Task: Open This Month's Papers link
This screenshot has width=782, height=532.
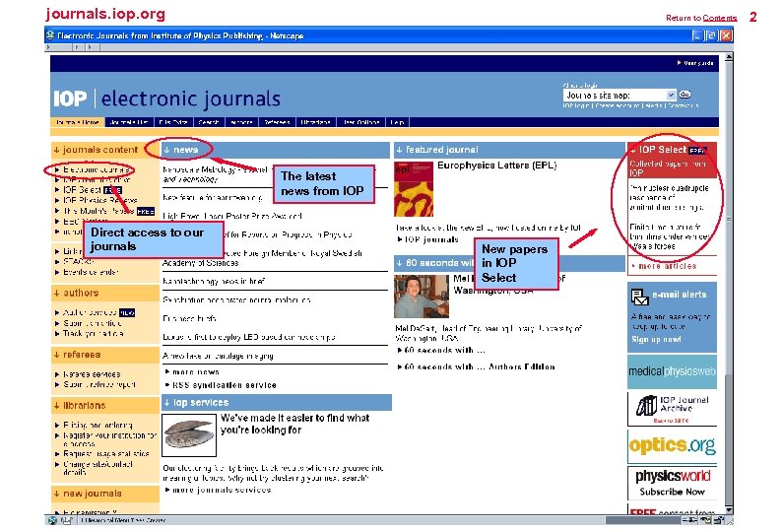Action: pos(98,211)
